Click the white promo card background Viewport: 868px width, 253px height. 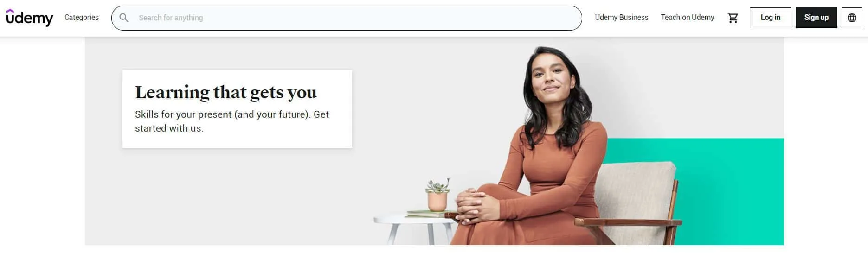click(237, 109)
